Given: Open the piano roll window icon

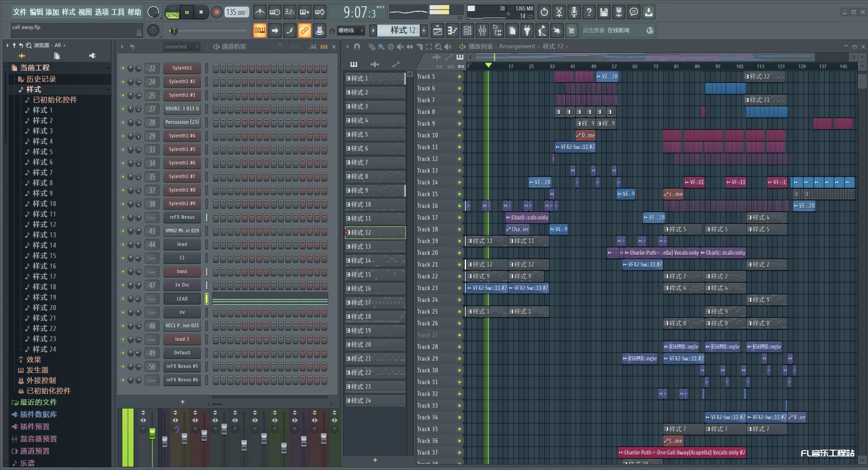Looking at the screenshot, I should coord(453,31).
